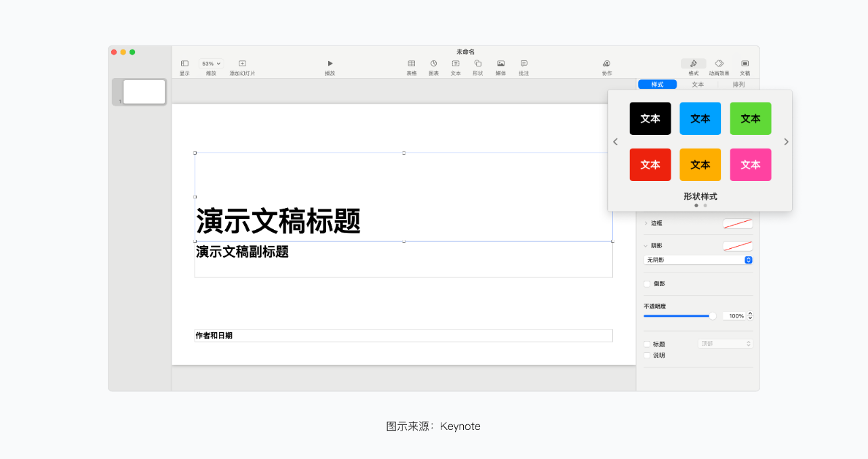This screenshot has height=459, width=868.
Task: Enable the 倒影 reflection checkbox
Action: click(x=647, y=284)
